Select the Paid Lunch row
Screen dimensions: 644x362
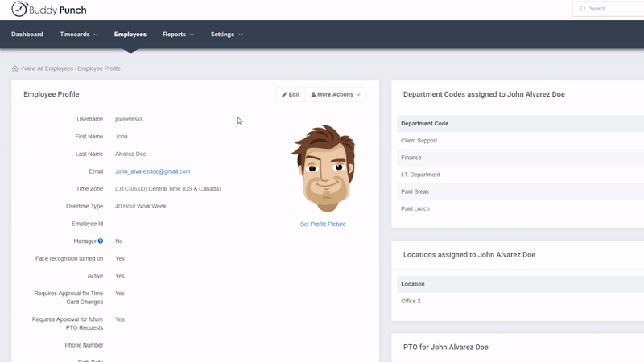pos(520,209)
